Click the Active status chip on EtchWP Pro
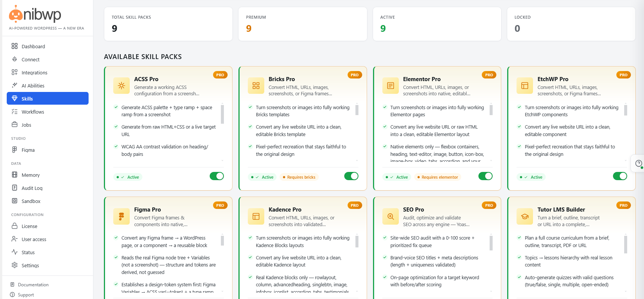This screenshot has width=644, height=299. pyautogui.click(x=531, y=177)
